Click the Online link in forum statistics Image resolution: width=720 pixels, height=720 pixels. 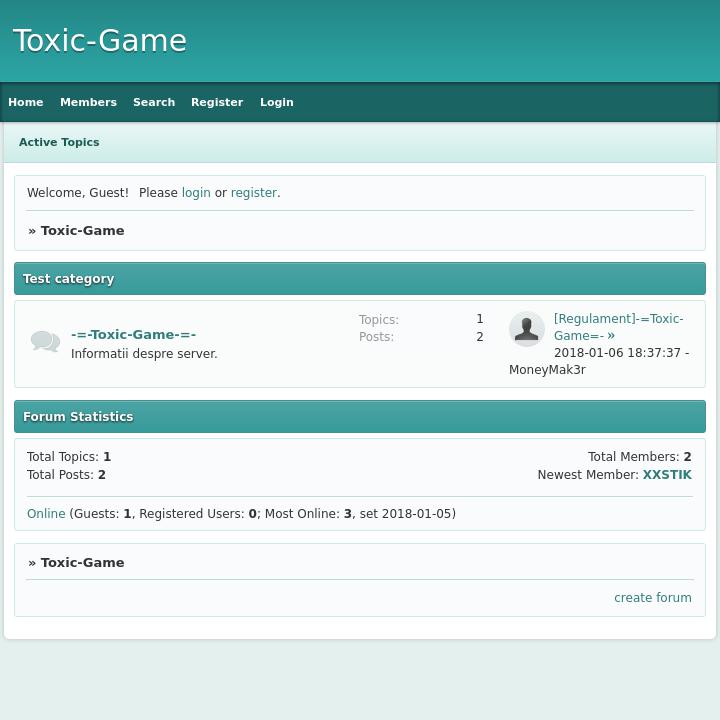click(46, 514)
